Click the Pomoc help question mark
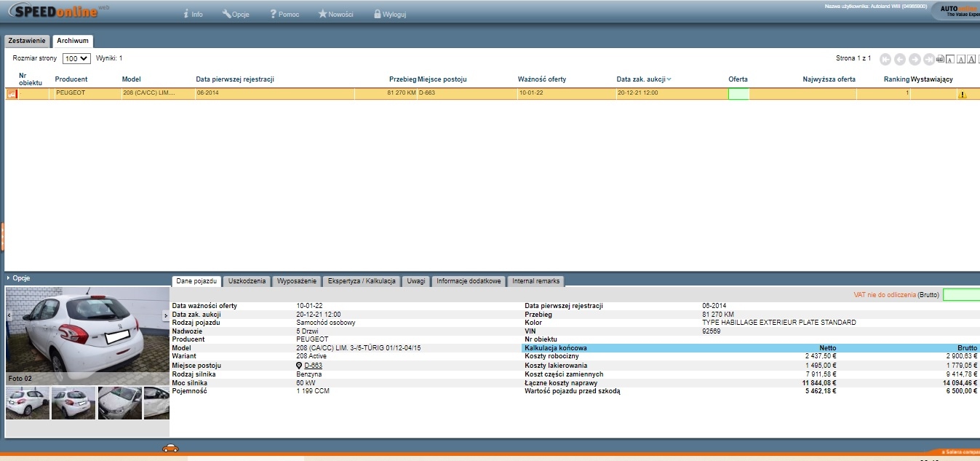 [273, 14]
